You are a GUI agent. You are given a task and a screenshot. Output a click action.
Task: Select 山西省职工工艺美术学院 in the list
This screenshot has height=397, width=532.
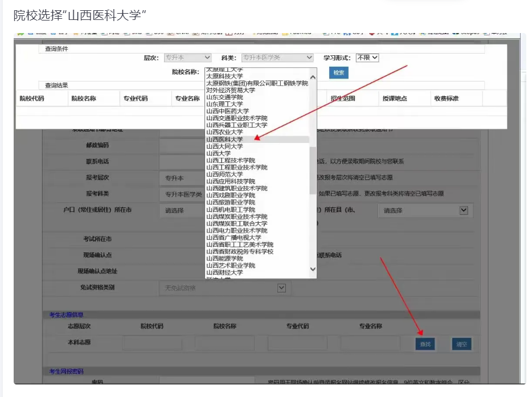(240, 245)
